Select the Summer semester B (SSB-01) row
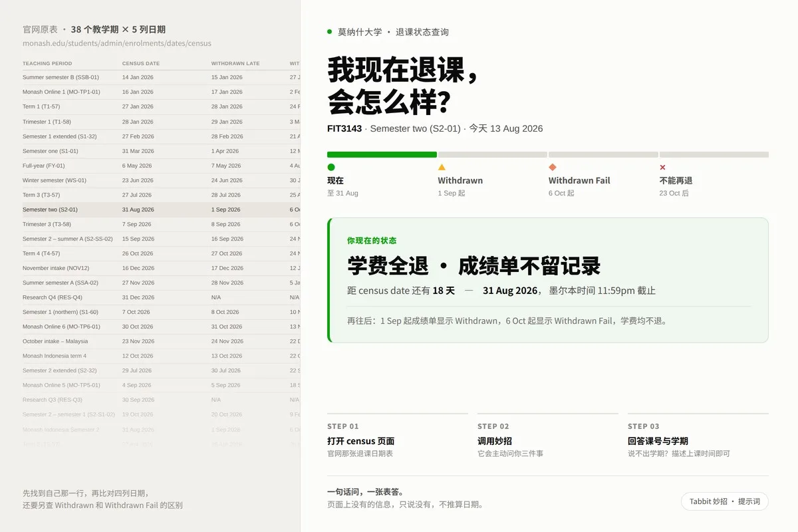798x532 pixels. (162, 77)
